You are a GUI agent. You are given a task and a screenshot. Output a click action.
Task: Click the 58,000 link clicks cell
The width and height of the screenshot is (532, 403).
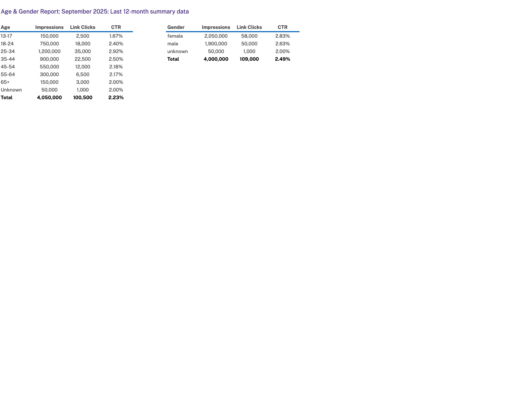click(249, 36)
